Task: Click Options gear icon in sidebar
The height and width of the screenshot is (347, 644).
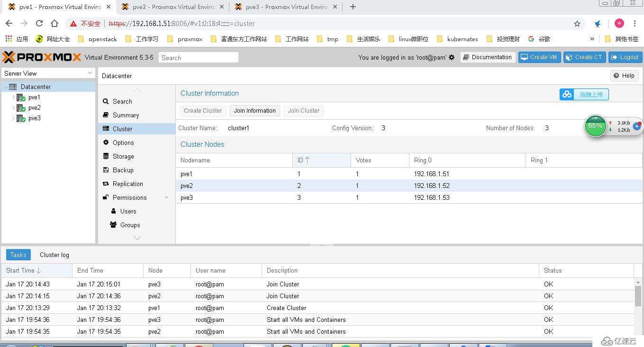Action: (x=106, y=142)
